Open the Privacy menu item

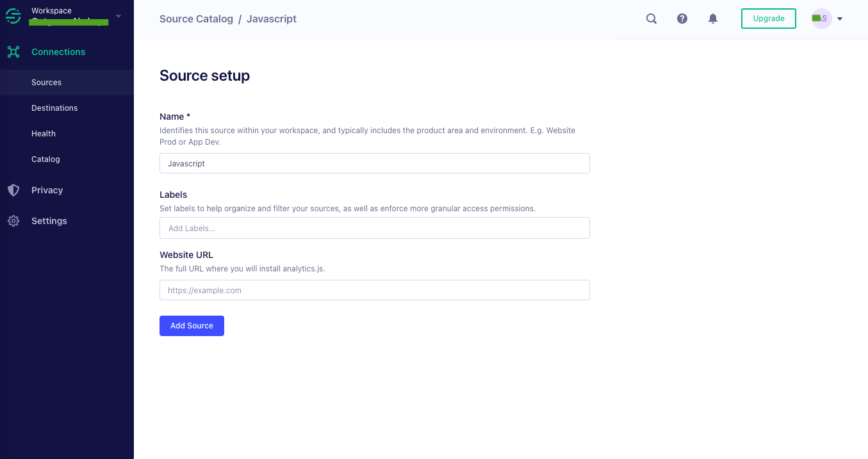pos(47,190)
